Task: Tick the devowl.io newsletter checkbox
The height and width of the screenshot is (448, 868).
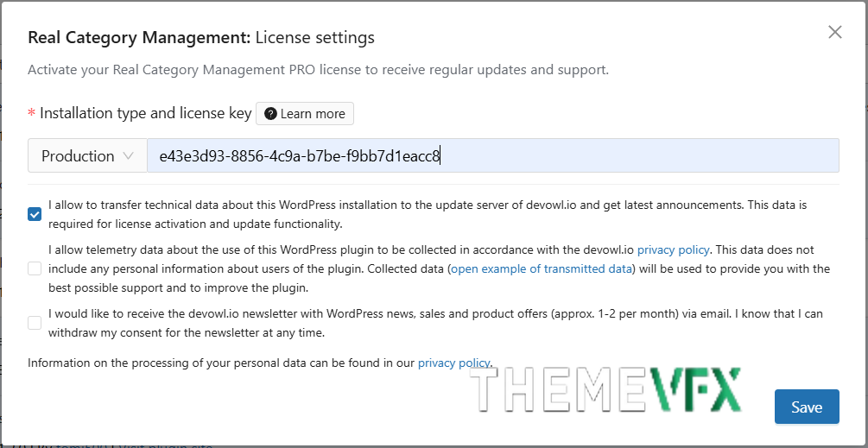Action: (35, 323)
